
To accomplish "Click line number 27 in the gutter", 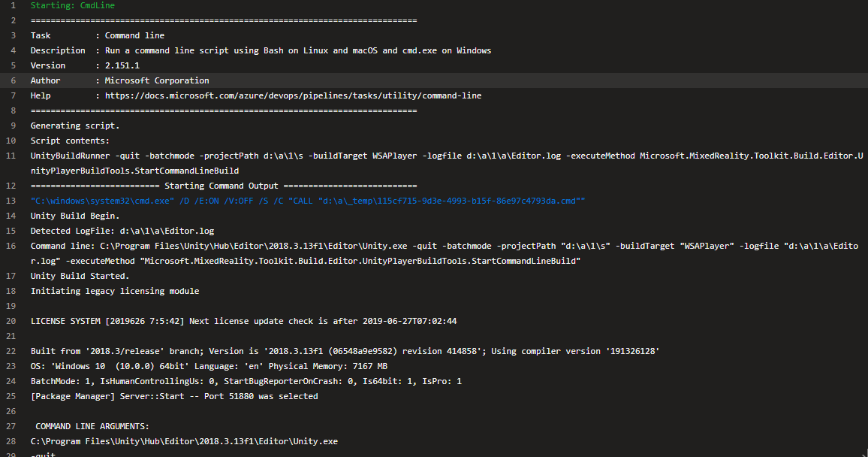I will tap(11, 426).
